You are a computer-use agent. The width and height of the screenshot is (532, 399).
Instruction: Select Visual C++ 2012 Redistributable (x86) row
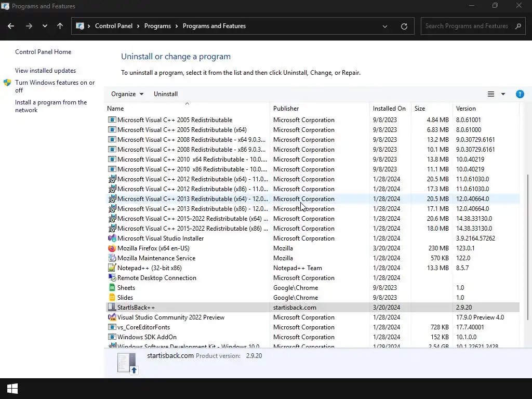pos(312,189)
